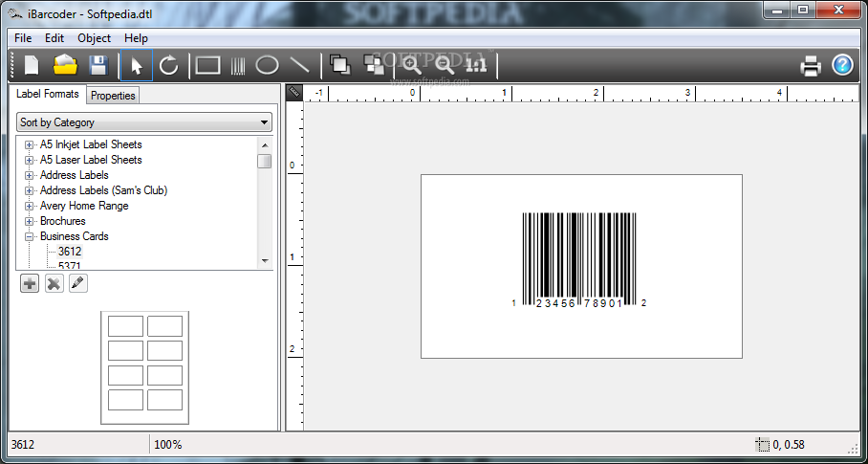
Task: Click the 100% zoom value in status bar
Action: click(167, 445)
